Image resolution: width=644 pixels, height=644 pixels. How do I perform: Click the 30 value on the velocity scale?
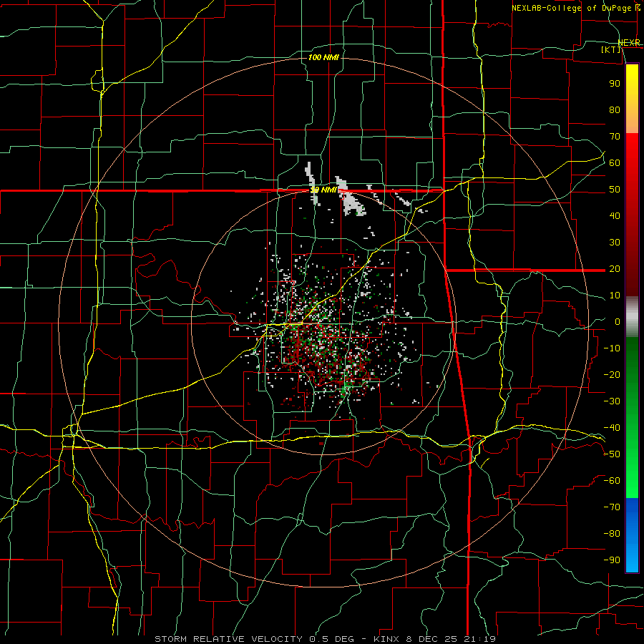tap(615, 243)
